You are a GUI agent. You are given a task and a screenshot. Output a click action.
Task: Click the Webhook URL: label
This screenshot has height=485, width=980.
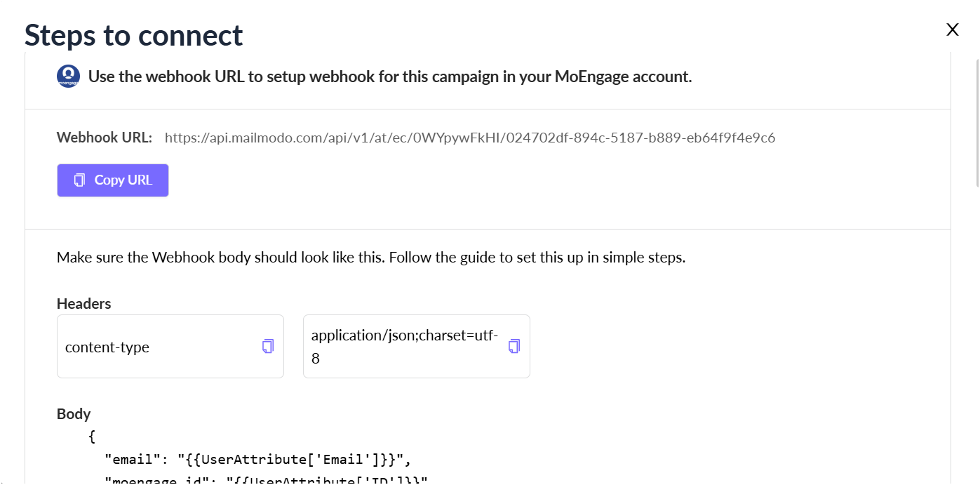click(105, 138)
